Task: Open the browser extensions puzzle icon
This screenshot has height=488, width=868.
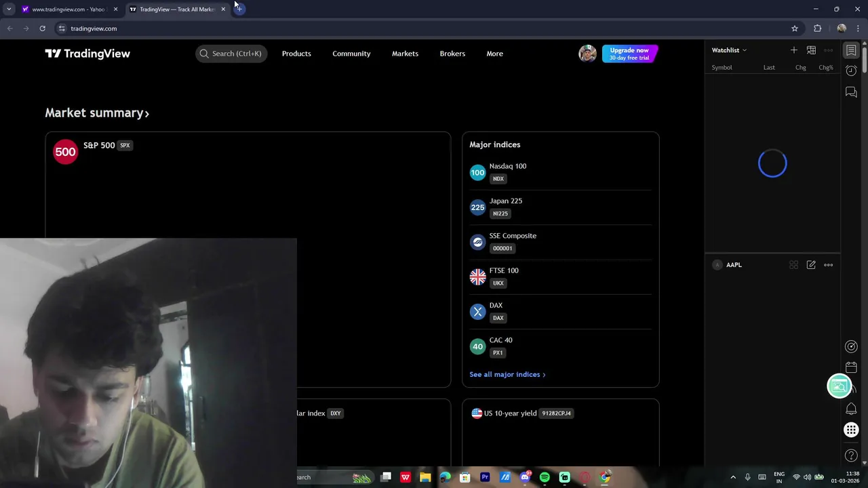Action: pyautogui.click(x=817, y=28)
